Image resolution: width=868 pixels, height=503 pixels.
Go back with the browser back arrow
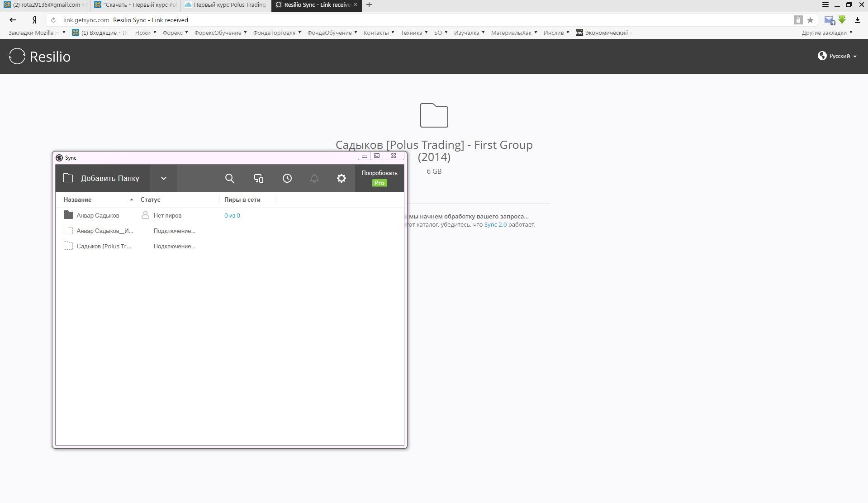[x=13, y=20]
